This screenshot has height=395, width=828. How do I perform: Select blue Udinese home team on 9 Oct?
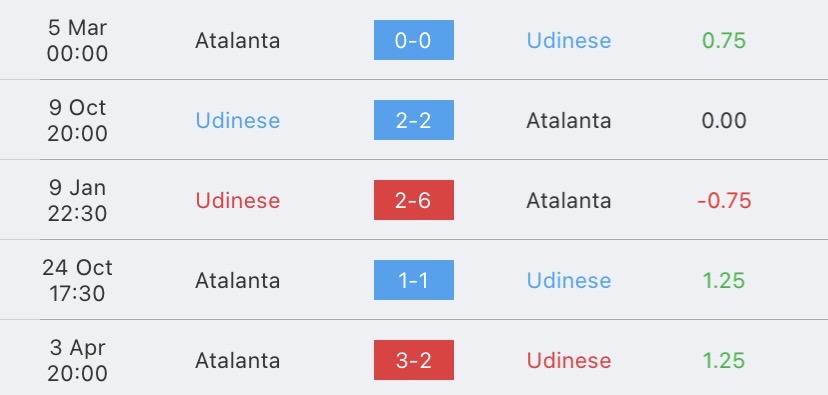pyautogui.click(x=238, y=120)
